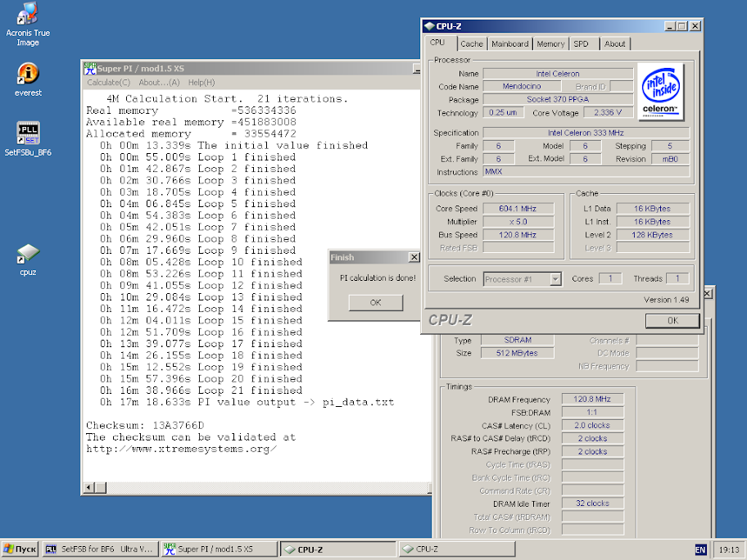Click the Loop 21 finished line
747x560 pixels.
point(201,391)
